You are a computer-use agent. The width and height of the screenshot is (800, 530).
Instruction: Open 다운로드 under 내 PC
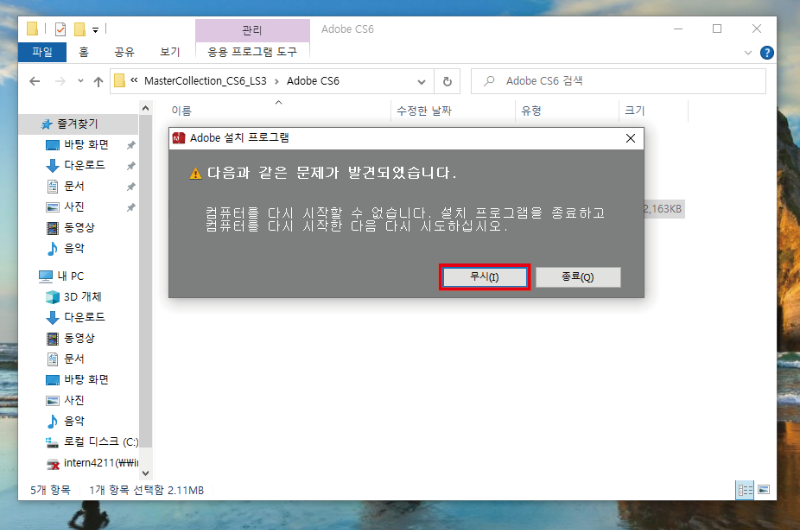click(x=84, y=317)
